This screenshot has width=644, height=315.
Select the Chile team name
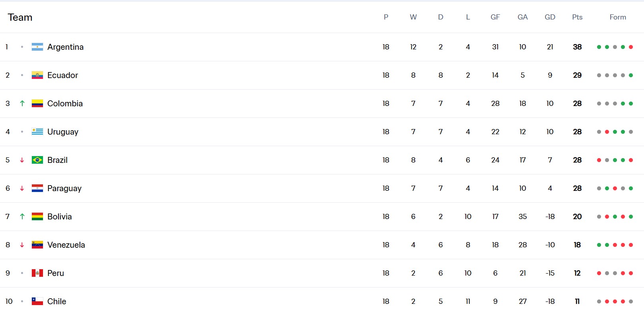coord(56,301)
